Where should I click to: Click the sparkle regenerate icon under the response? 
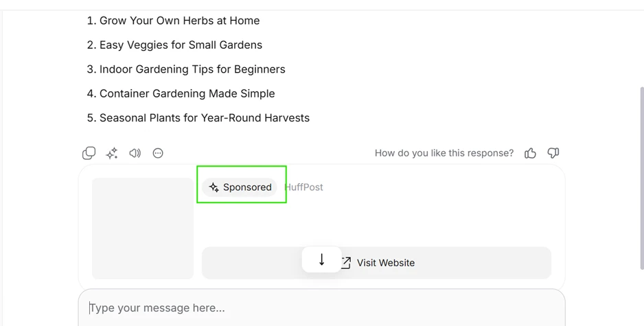tap(112, 153)
